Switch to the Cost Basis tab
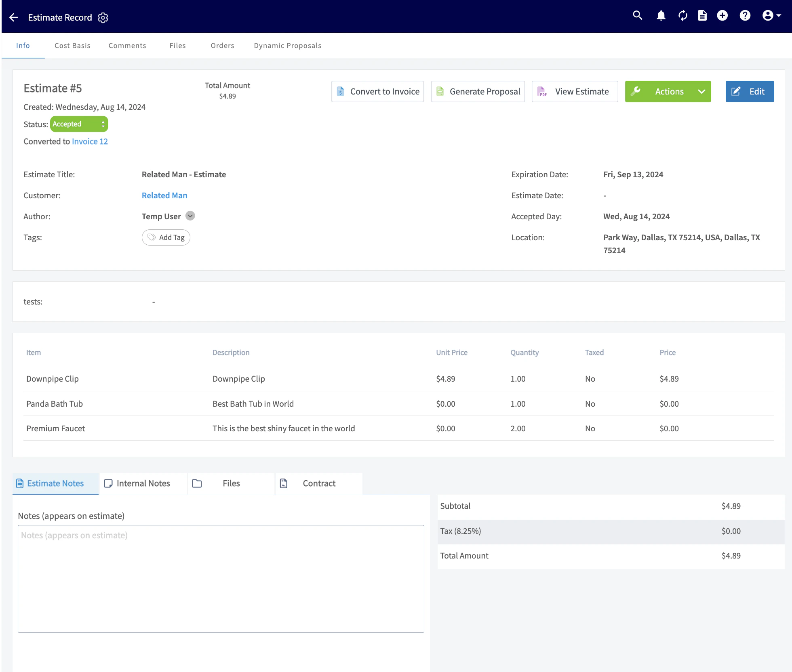The height and width of the screenshot is (672, 792). 72,46
